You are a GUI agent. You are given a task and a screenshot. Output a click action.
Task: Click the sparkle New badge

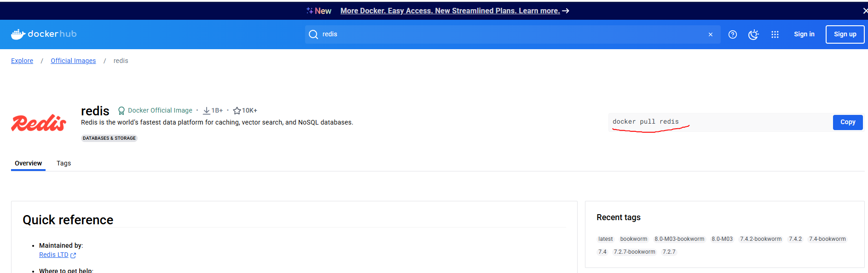click(x=319, y=11)
